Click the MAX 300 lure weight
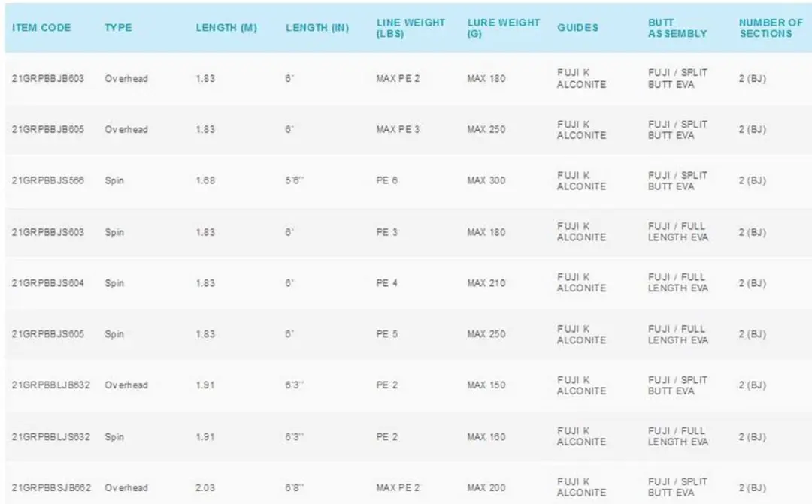The width and height of the screenshot is (812, 504). [486, 180]
